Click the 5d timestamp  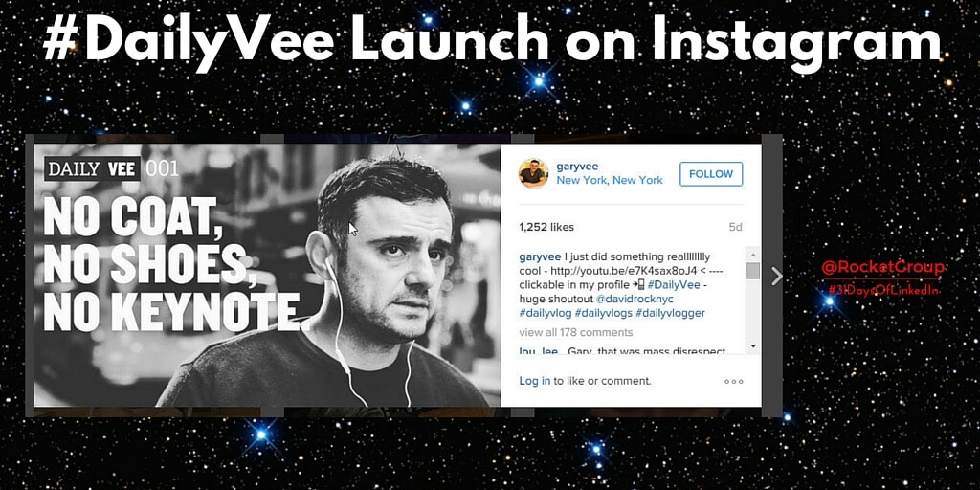pyautogui.click(x=736, y=227)
